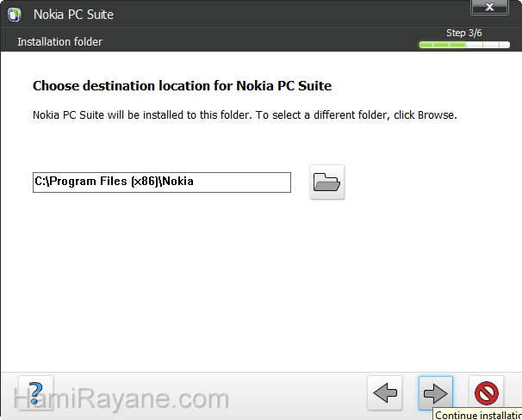Click the 'click Browse' instruction sentence

pyautogui.click(x=245, y=115)
